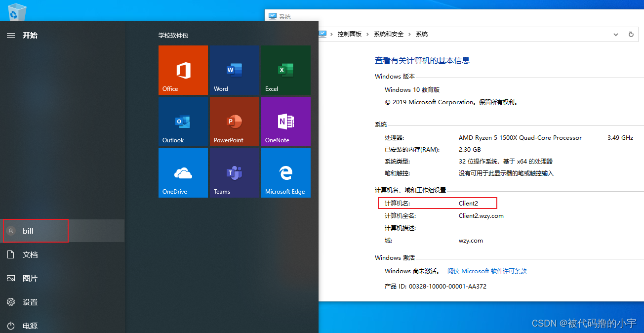Open the Excel tile
This screenshot has width=644, height=333.
click(286, 70)
